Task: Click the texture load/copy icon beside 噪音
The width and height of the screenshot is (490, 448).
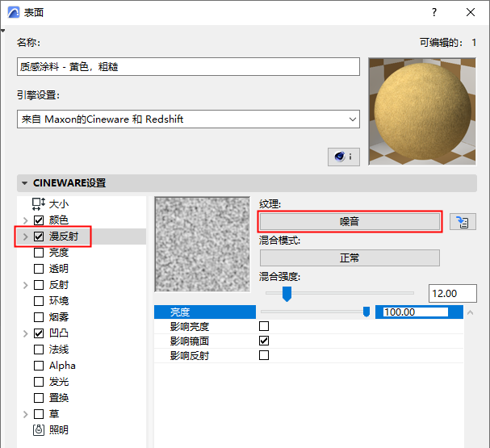Action: pyautogui.click(x=463, y=222)
